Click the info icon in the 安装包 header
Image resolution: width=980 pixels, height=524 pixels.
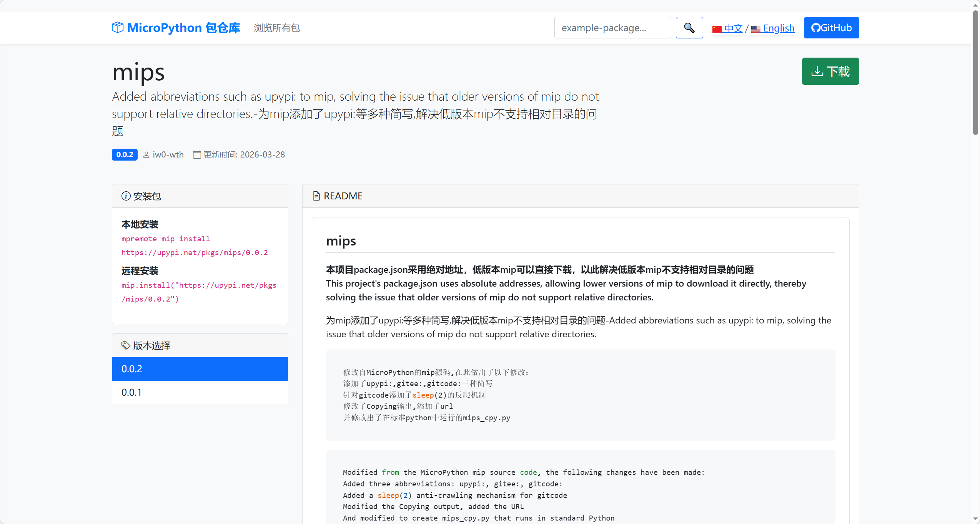coord(126,196)
